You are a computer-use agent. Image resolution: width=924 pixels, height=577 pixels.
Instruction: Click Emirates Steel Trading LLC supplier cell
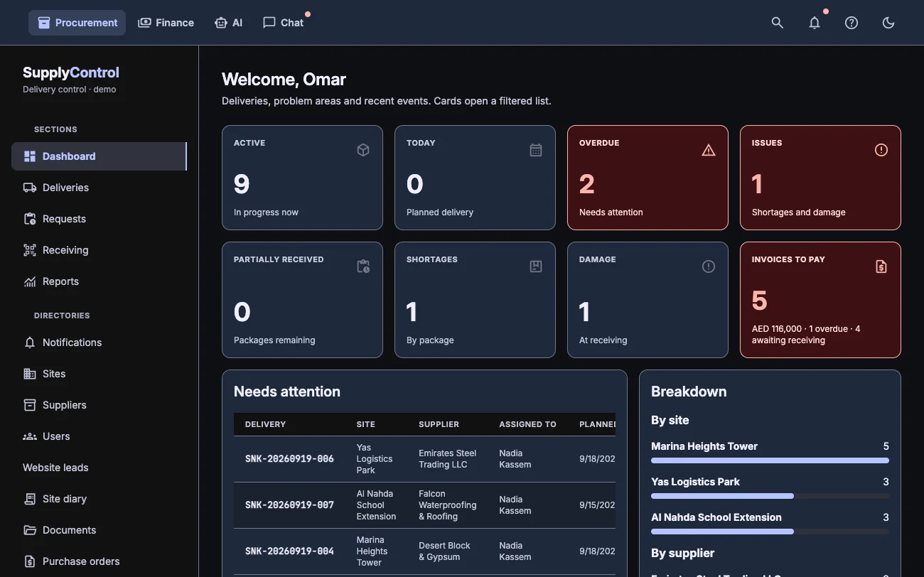pos(448,459)
